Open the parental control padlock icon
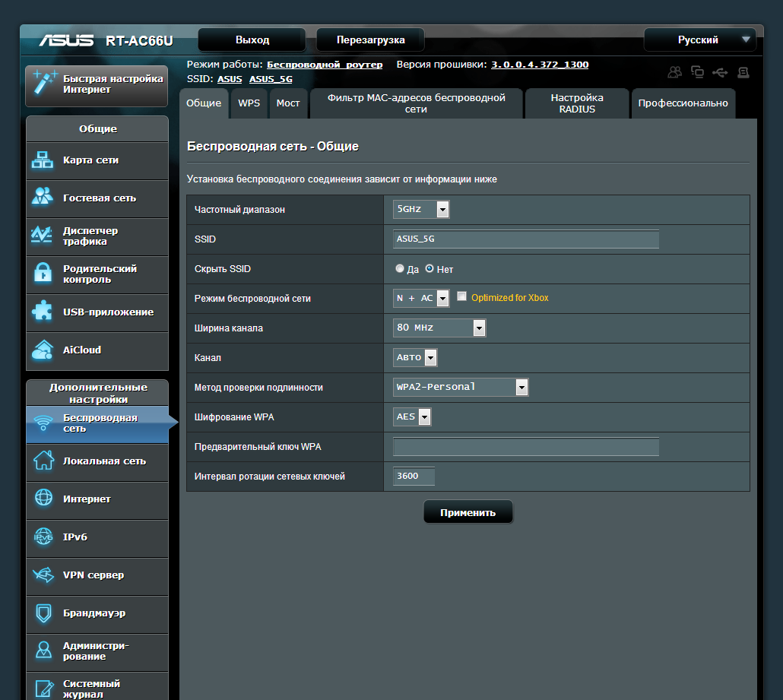The width and height of the screenshot is (783, 700). (x=43, y=273)
